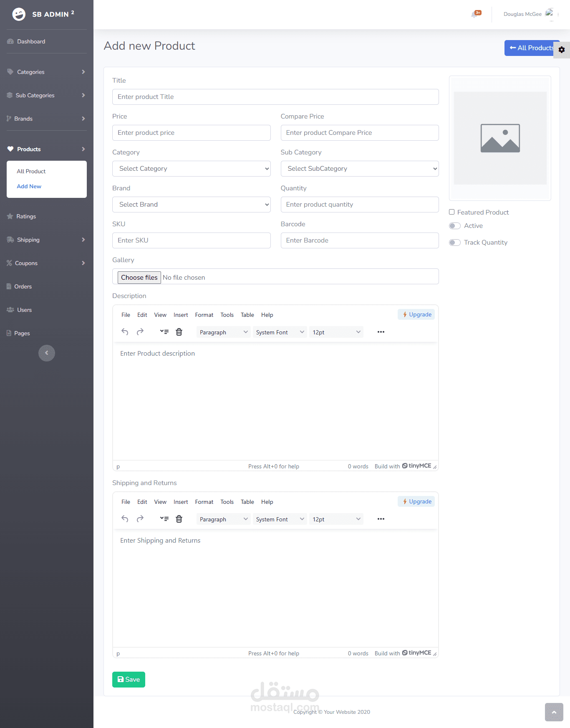Reveal more Shipping and Returns toolbar options
This screenshot has width=570, height=728.
(x=381, y=519)
